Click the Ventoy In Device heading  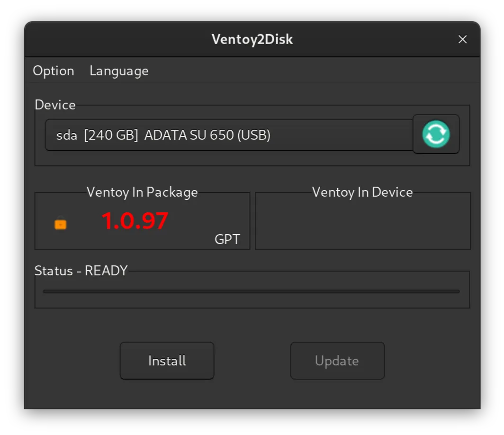362,192
